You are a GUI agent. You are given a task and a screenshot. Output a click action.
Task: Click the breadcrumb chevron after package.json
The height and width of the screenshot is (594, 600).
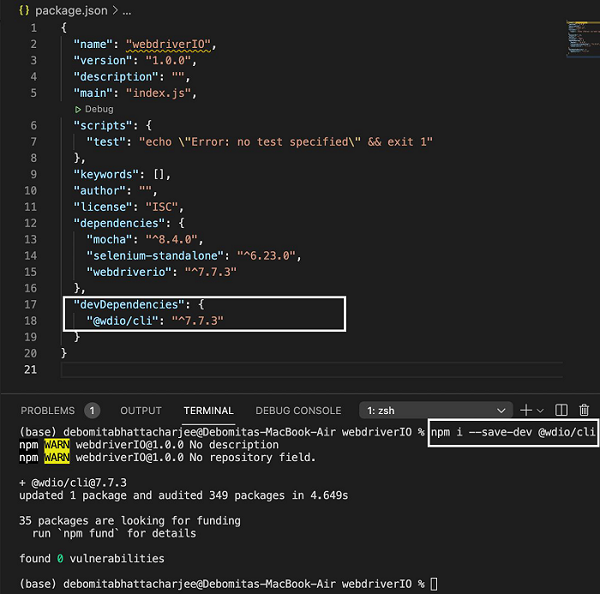[117, 9]
